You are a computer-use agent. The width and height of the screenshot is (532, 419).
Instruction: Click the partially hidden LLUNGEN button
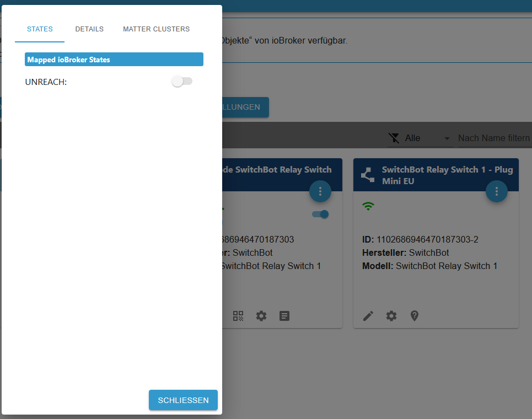point(246,107)
